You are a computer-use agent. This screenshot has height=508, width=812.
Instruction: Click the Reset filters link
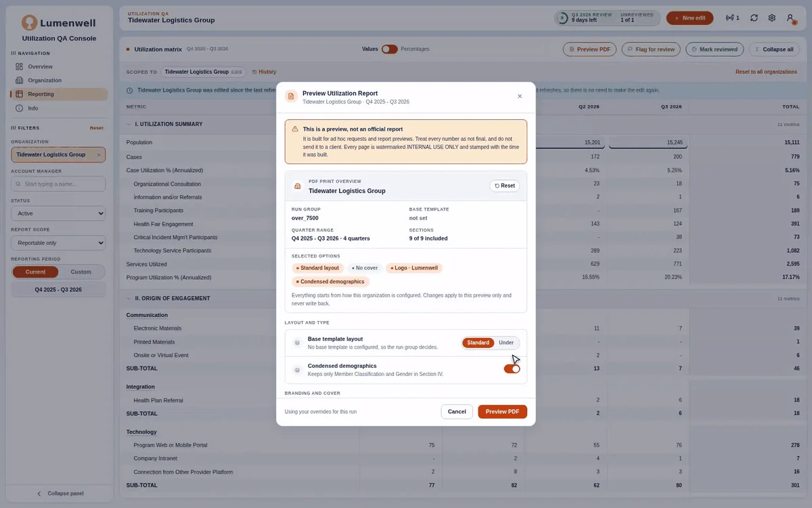point(97,128)
